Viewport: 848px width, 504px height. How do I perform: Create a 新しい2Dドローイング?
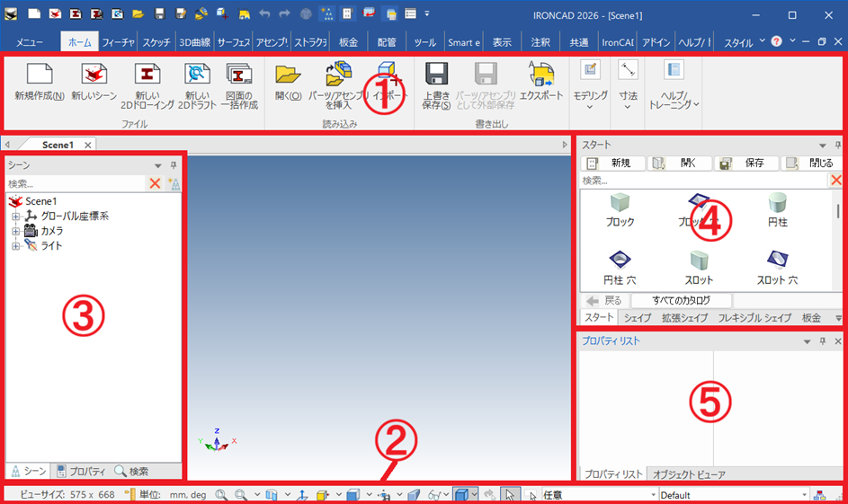[x=147, y=74]
